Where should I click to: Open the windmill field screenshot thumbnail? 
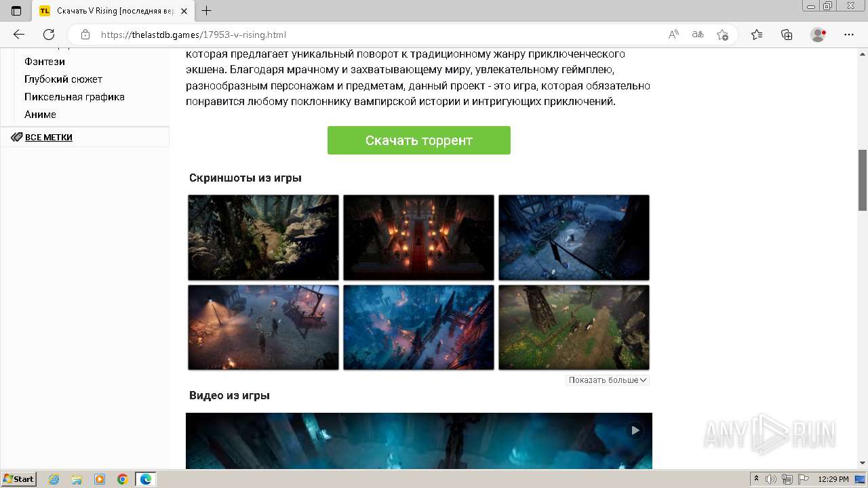coord(574,327)
